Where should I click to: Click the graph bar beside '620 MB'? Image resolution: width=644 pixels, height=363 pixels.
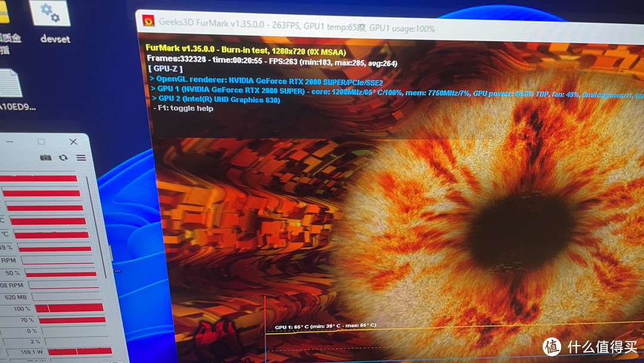67,296
